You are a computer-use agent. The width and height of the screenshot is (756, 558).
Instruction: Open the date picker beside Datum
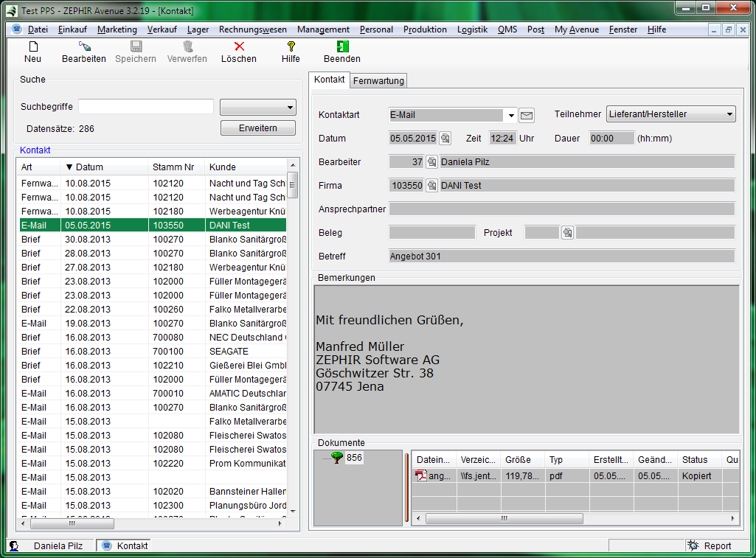pyautogui.click(x=445, y=139)
